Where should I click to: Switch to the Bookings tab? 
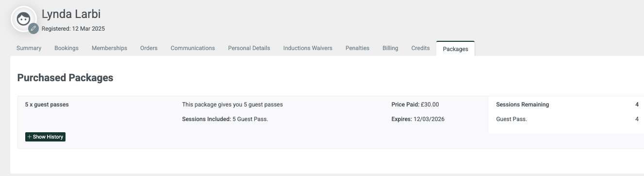(x=66, y=48)
